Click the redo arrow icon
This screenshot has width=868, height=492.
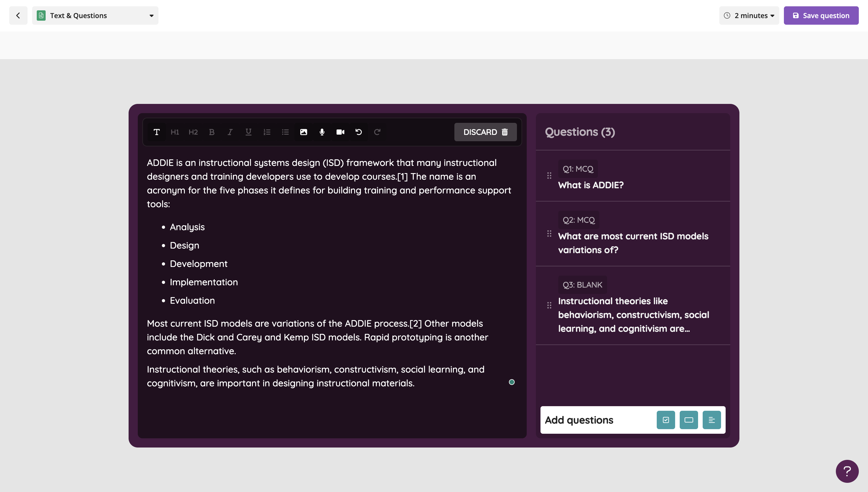pyautogui.click(x=377, y=132)
